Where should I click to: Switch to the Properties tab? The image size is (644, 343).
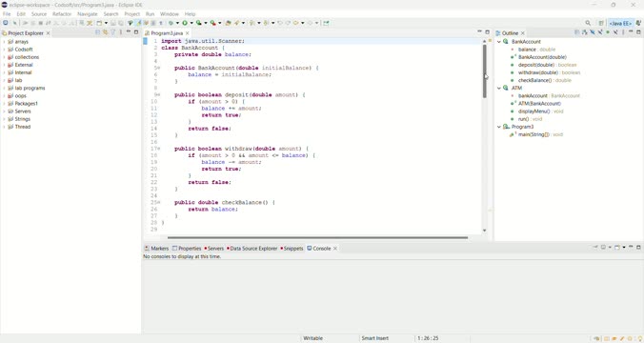187,248
